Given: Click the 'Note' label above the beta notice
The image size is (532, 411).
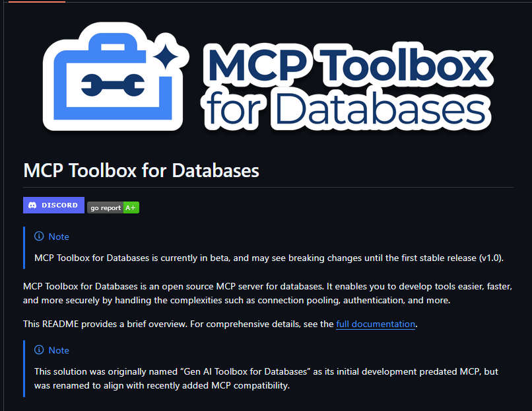Looking at the screenshot, I should (x=59, y=237).
